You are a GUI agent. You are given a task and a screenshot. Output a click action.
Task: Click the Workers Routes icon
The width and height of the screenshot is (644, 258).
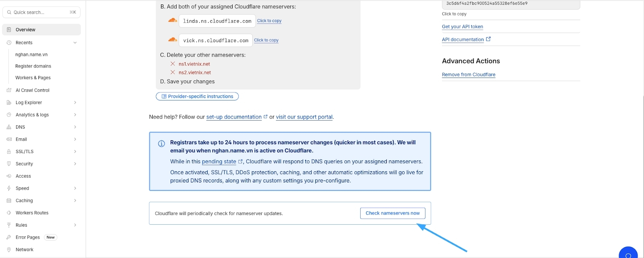pos(9,213)
